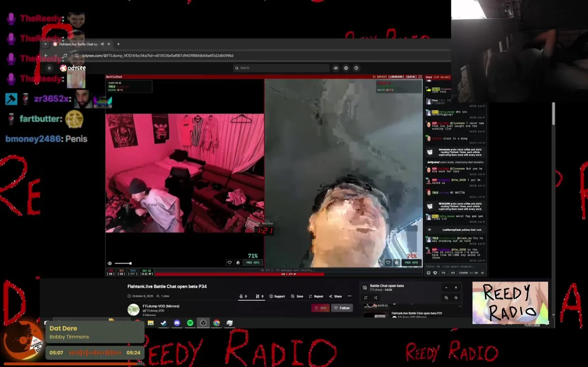
Task: Click the Chat online header
Action: 438,77
